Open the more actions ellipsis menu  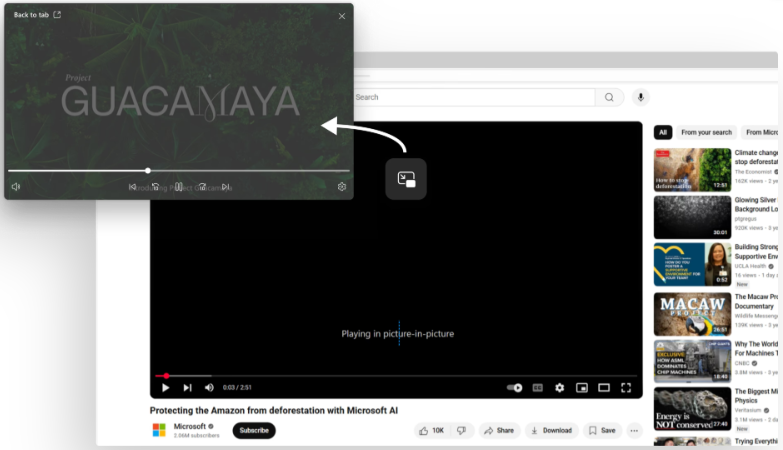[x=634, y=431]
